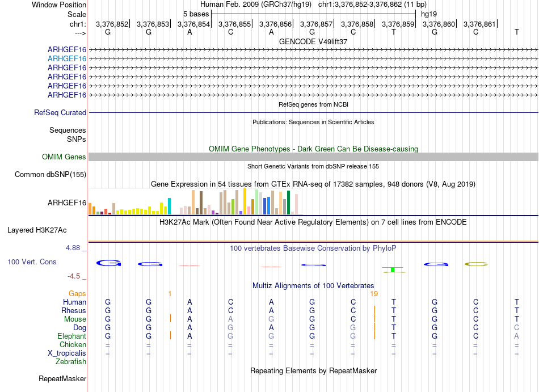Click the RepeatMasker track label
The width and height of the screenshot is (539, 392).
[62, 379]
